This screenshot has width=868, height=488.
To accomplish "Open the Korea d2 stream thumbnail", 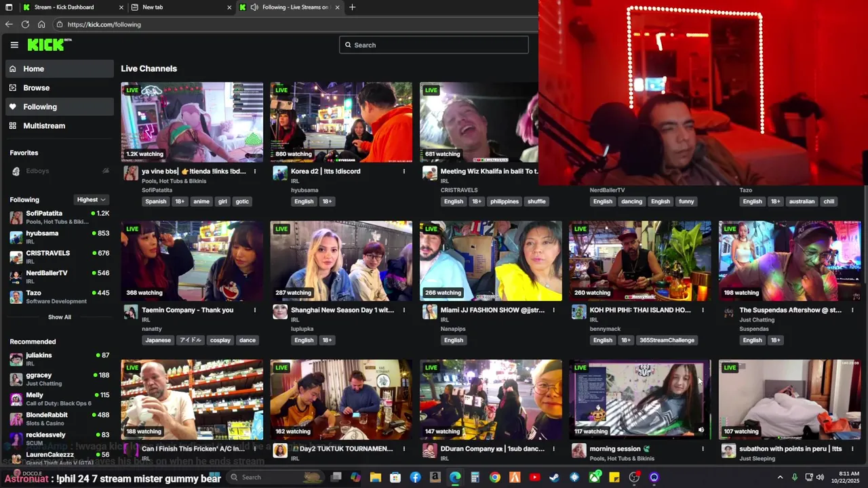I will [x=341, y=122].
